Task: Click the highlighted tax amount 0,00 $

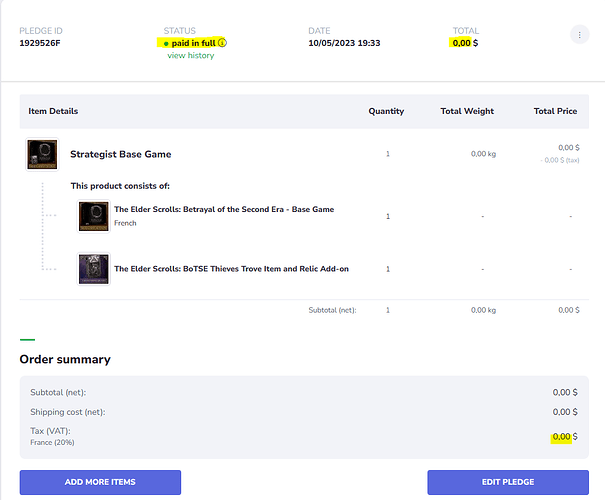Action: pos(564,437)
